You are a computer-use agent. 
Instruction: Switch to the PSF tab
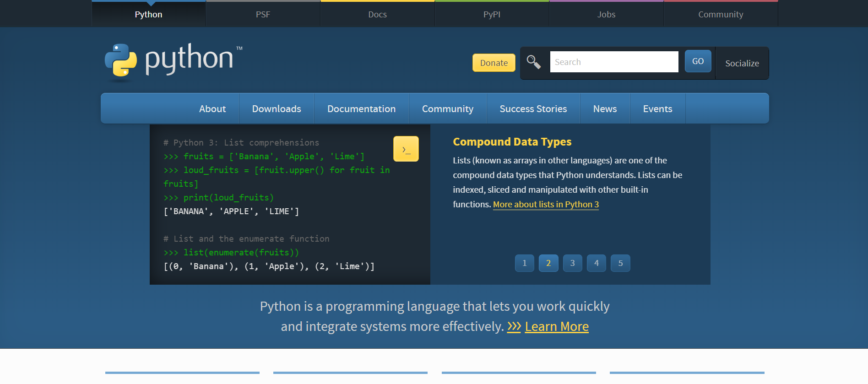click(x=263, y=14)
